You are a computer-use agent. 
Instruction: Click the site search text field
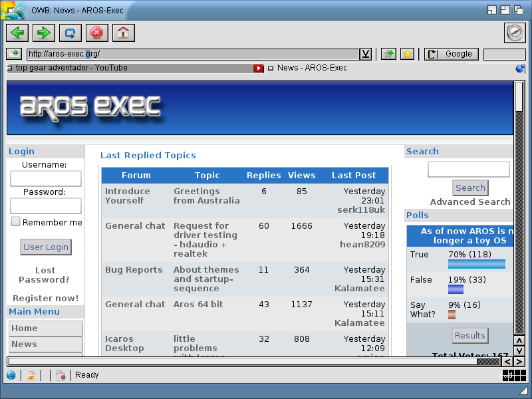pos(469,170)
